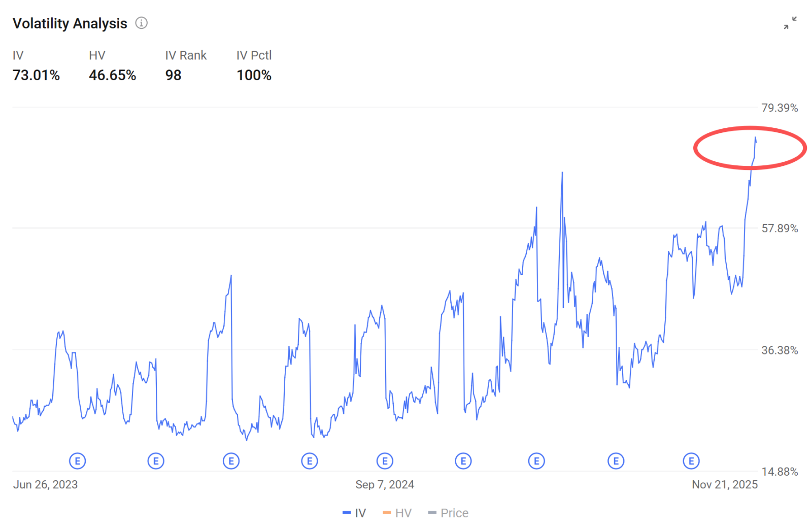The width and height of the screenshot is (812, 532).
Task: Select the third earnings E marker
Action: 231,461
